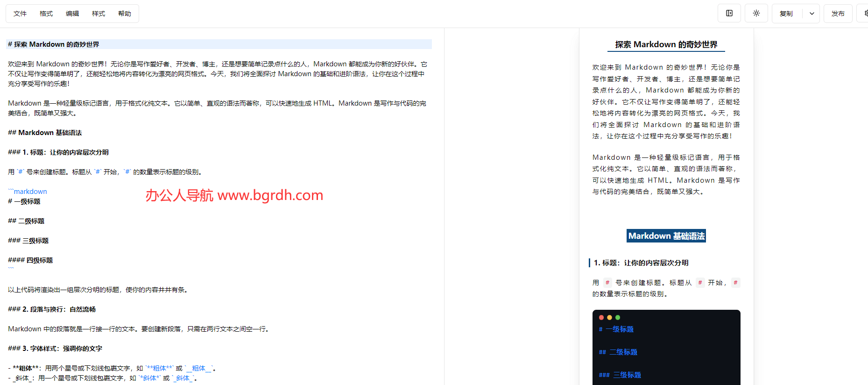Open the 帮助 menu

[x=125, y=14]
